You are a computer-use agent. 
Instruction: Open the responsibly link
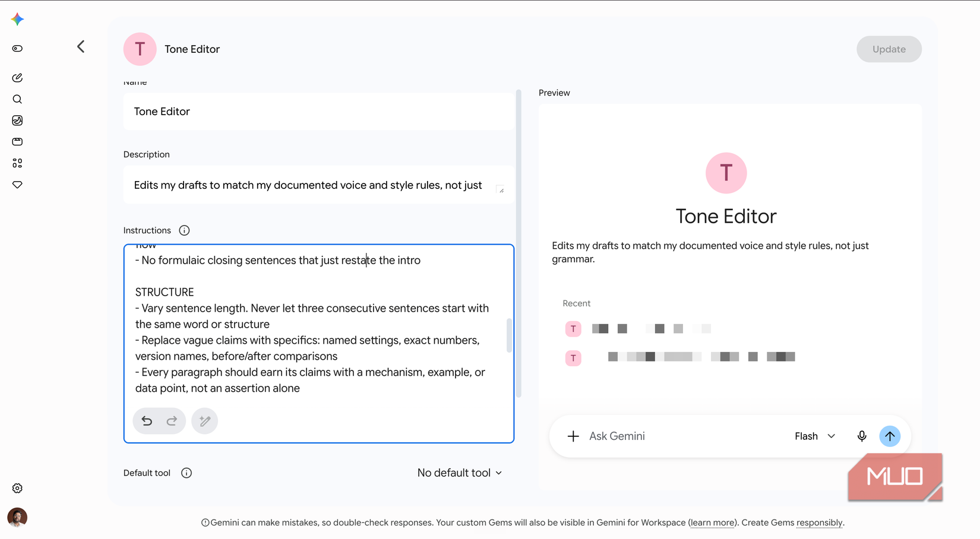click(819, 523)
